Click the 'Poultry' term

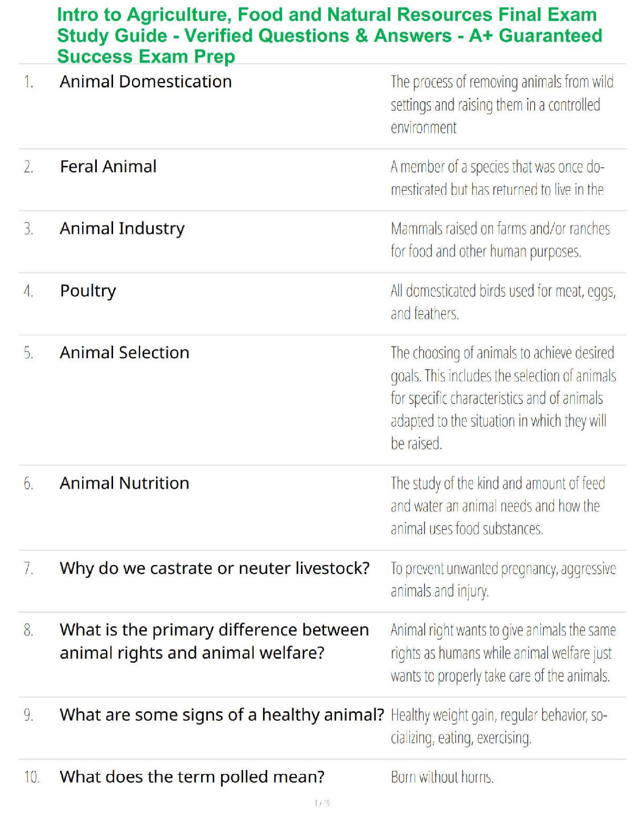88,291
